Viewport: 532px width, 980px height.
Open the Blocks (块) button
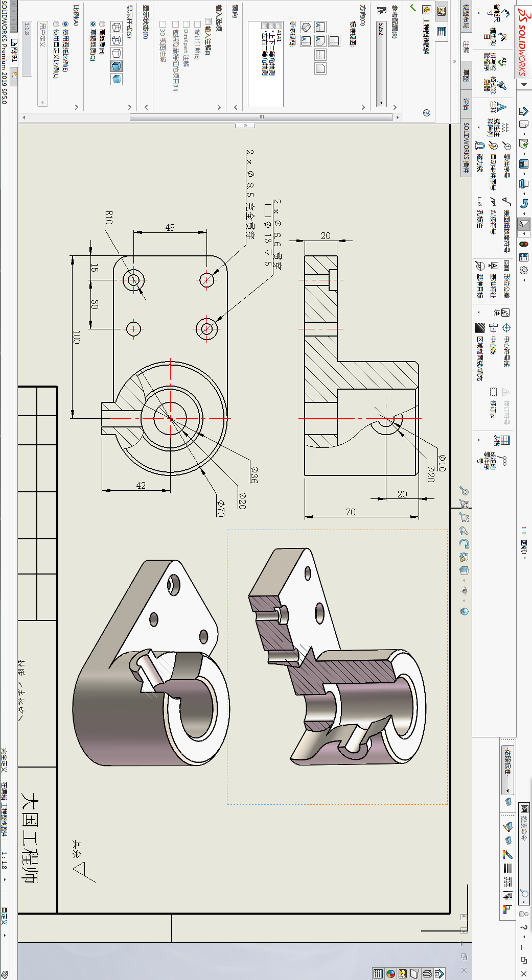503,312
